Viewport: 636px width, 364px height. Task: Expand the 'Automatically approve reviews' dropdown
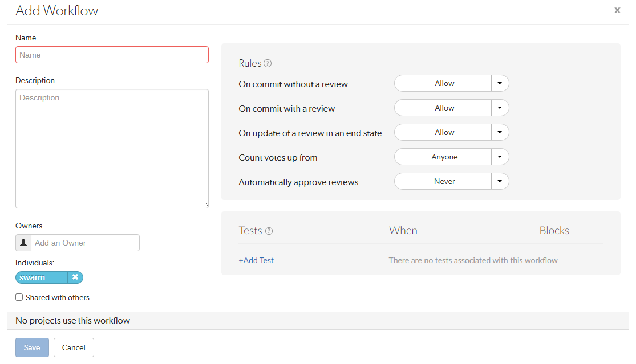click(499, 181)
